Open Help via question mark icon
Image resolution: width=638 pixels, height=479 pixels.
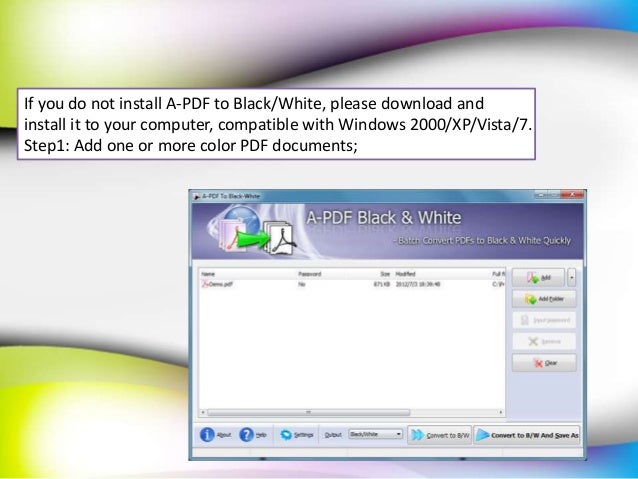pyautogui.click(x=246, y=435)
